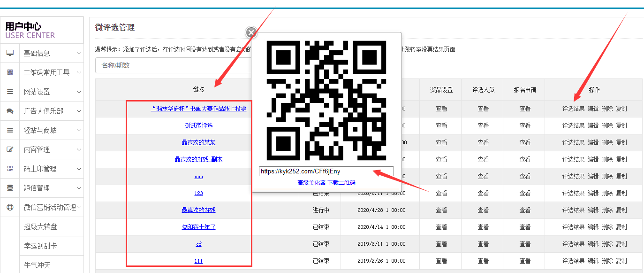644x273 pixels.
Task: Click the chat bubble icon beside 广告人俱乐部
Action: 10,111
